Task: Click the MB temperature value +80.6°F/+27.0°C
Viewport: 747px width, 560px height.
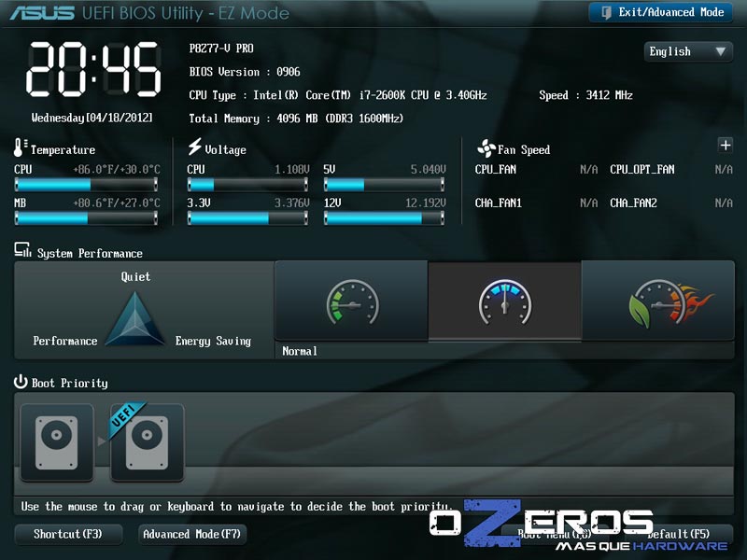Action: pos(117,203)
